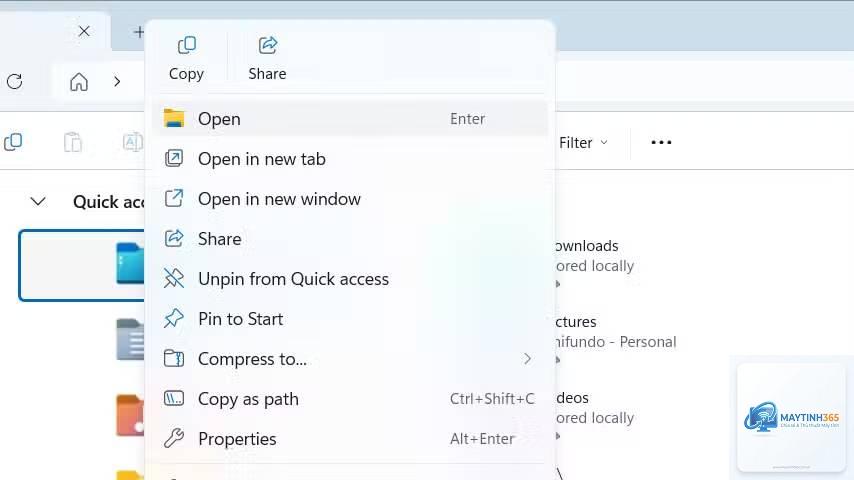Screen dimensions: 854x480
Task: Click the Documents folder icon
Action: (x=130, y=339)
